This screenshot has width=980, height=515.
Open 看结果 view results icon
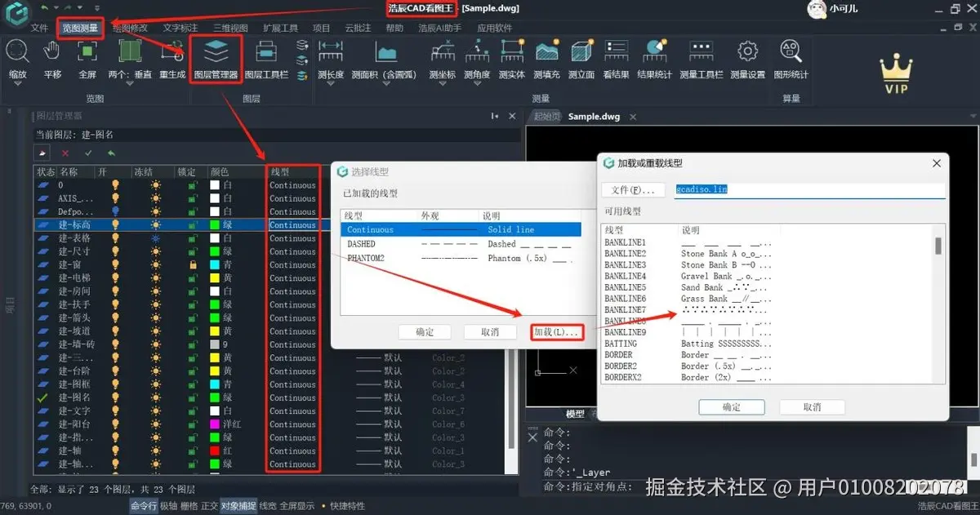pyautogui.click(x=616, y=51)
